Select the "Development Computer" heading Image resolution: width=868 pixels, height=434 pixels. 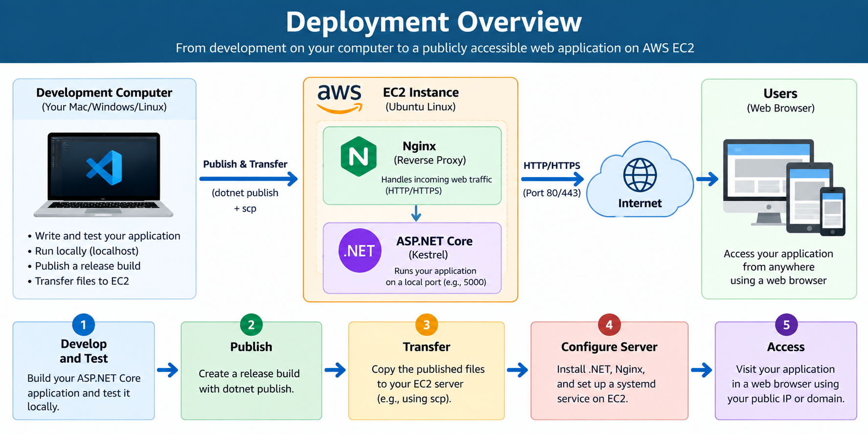click(104, 92)
